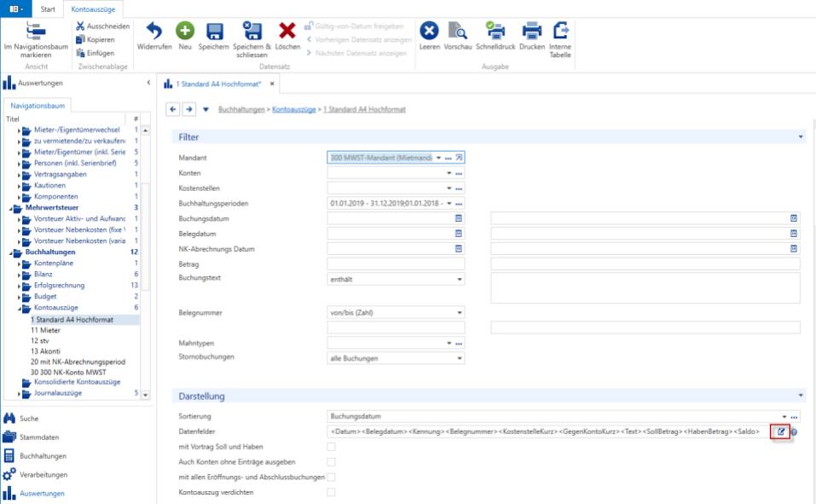The image size is (816, 504).
Task: Select the '1 Standard A4 Hochformat' document tab
Action: click(x=218, y=84)
